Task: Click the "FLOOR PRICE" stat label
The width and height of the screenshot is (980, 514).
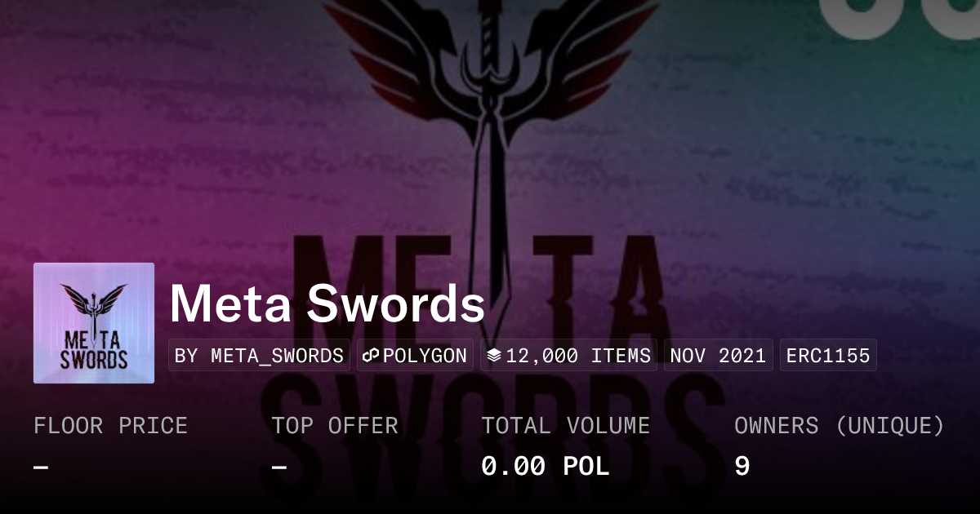Action: point(110,426)
